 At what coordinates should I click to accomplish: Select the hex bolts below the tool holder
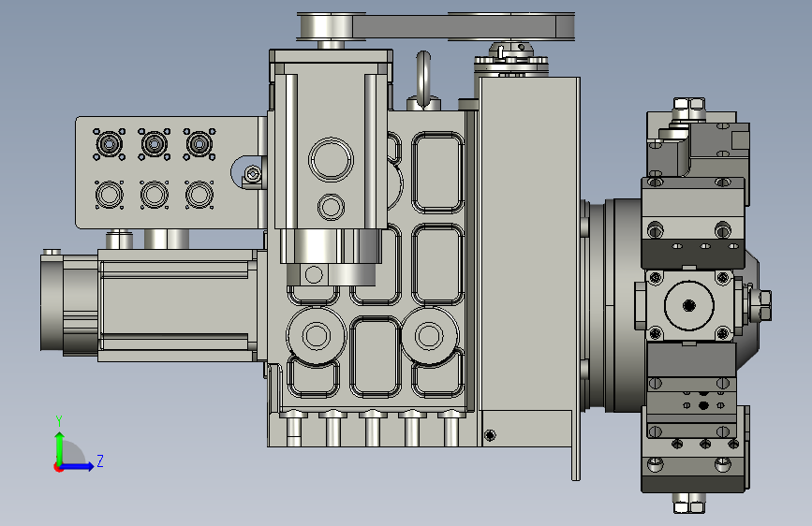click(688, 503)
